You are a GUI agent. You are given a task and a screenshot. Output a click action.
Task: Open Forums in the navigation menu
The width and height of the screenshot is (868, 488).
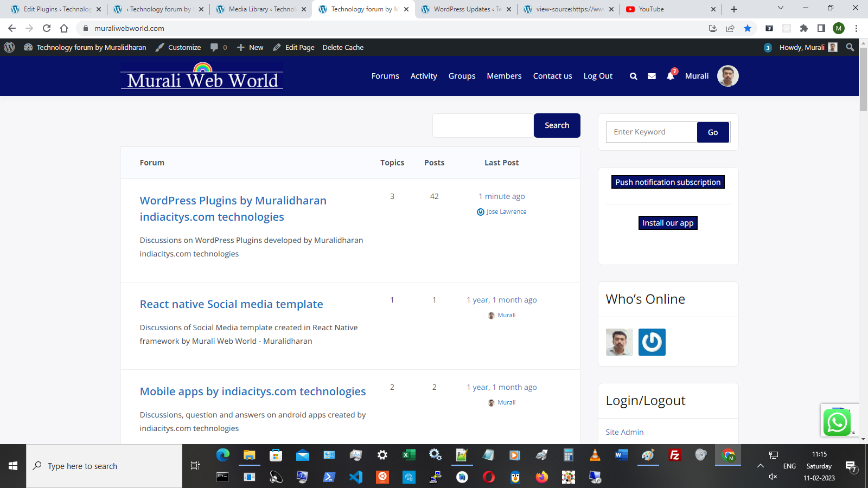click(385, 76)
